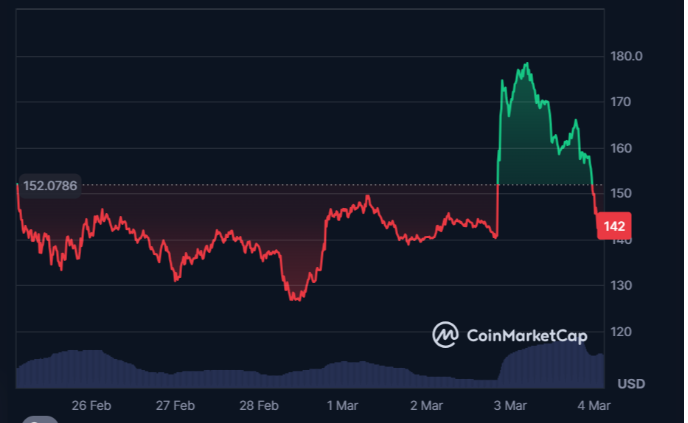
Task: Select the 2 Mar date label
Action: pos(427,406)
